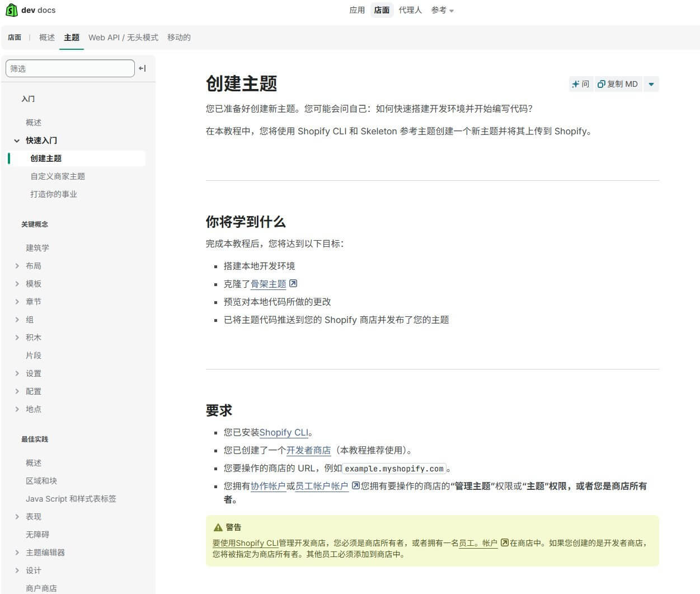
Task: Open 概述 under 最佳实践 in sidebar
Action: tap(34, 463)
